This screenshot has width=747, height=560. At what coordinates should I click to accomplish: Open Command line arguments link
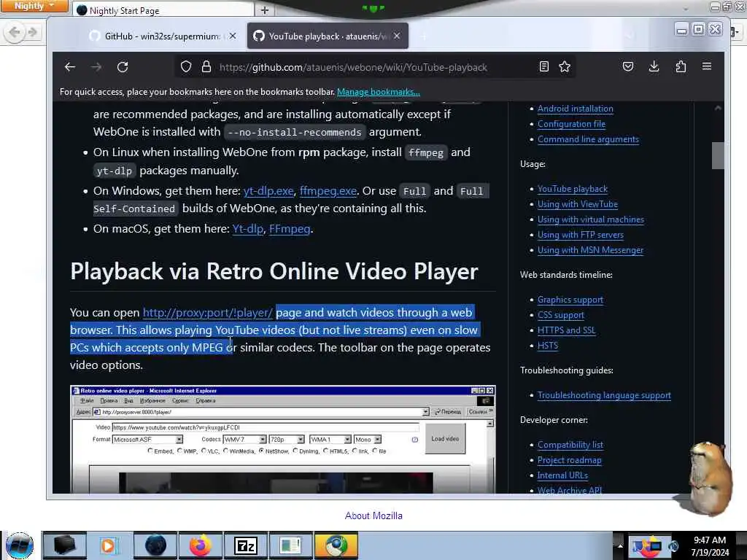[x=589, y=139]
